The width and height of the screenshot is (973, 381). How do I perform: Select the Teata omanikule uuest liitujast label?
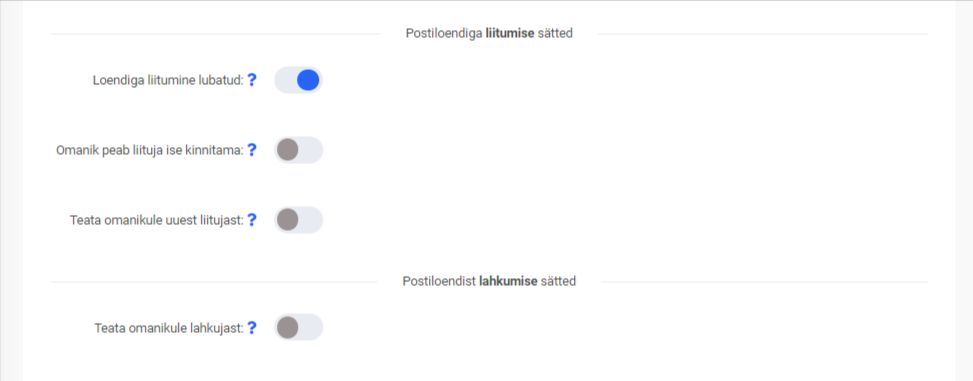157,220
